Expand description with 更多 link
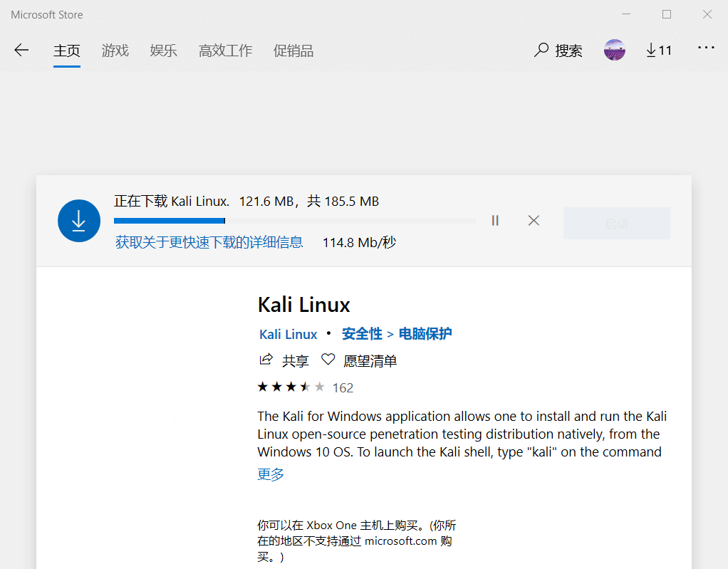728x569 pixels. tap(271, 474)
